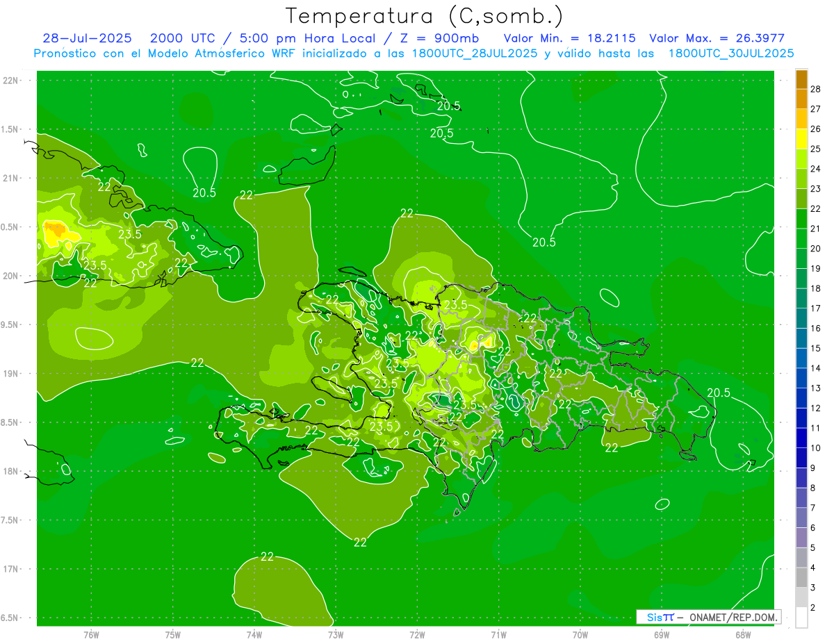The image size is (834, 644).
Task: Click the '19N' latitude axis label
Action: [10, 374]
